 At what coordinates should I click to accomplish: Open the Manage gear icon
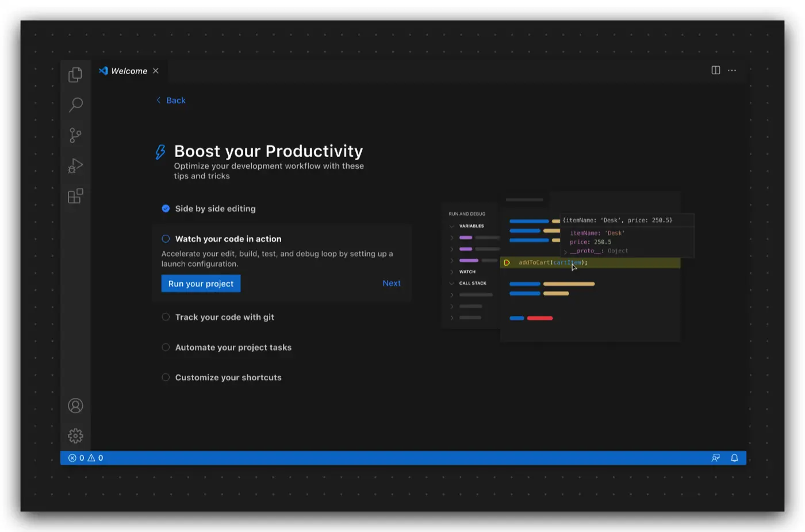point(75,436)
